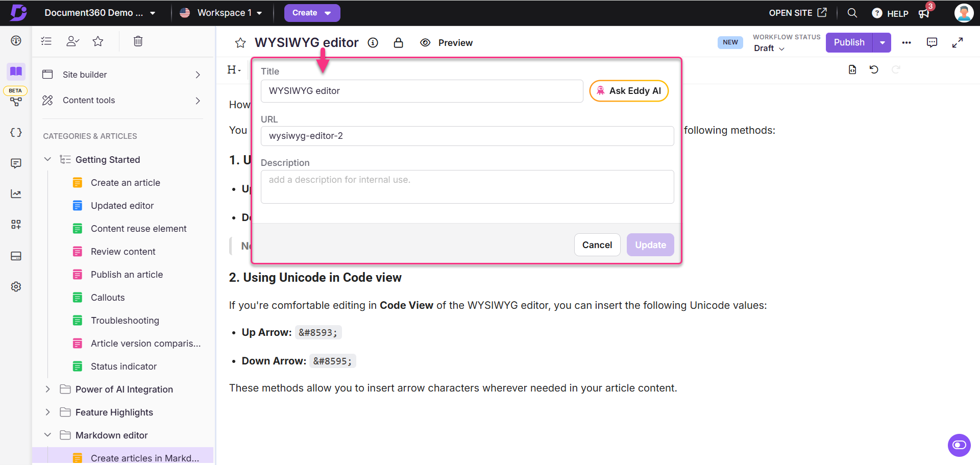Click the bulk operations list icon
This screenshot has width=980, height=465.
click(x=46, y=41)
